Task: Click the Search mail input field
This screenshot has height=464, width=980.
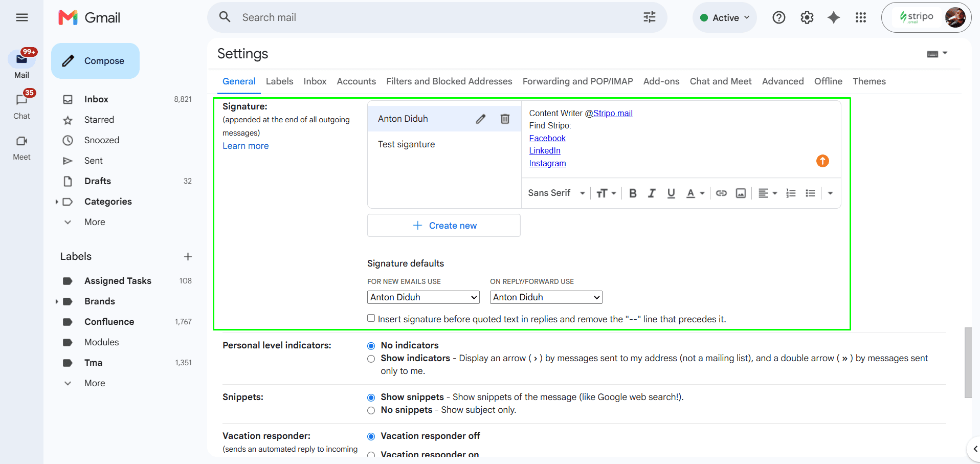Action: click(437, 17)
